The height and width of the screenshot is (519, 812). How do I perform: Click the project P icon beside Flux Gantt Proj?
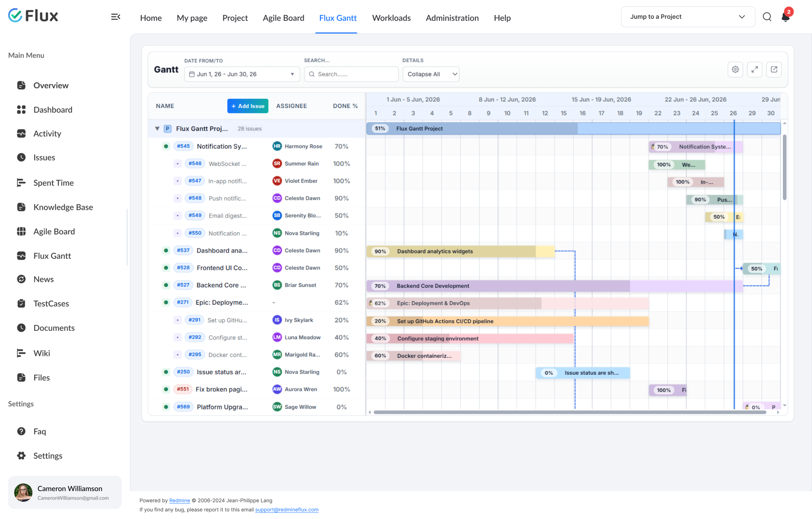(167, 128)
